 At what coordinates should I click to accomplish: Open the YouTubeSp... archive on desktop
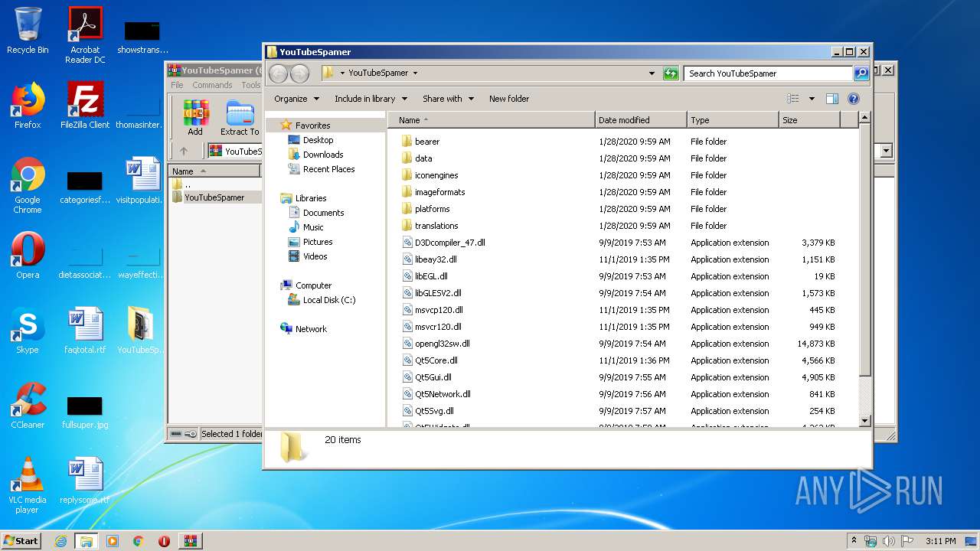tap(140, 331)
